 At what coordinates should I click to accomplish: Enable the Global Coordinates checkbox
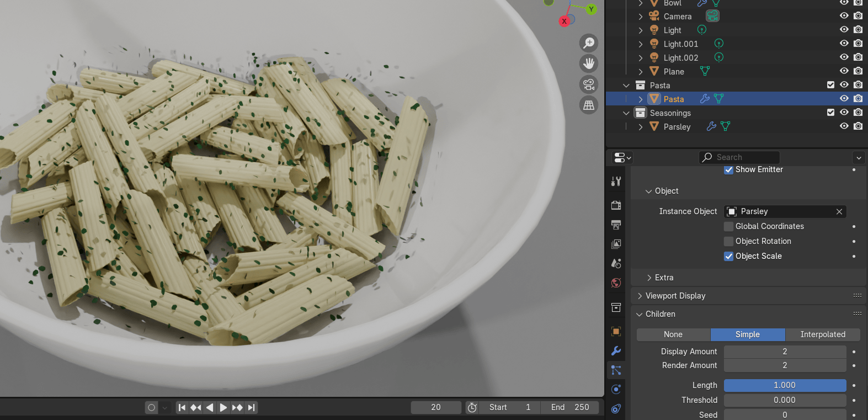pos(729,226)
